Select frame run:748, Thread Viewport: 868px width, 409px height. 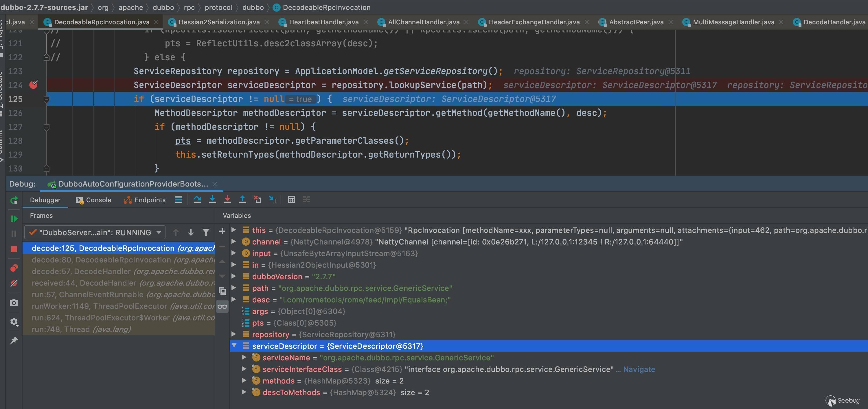pyautogui.click(x=119, y=329)
